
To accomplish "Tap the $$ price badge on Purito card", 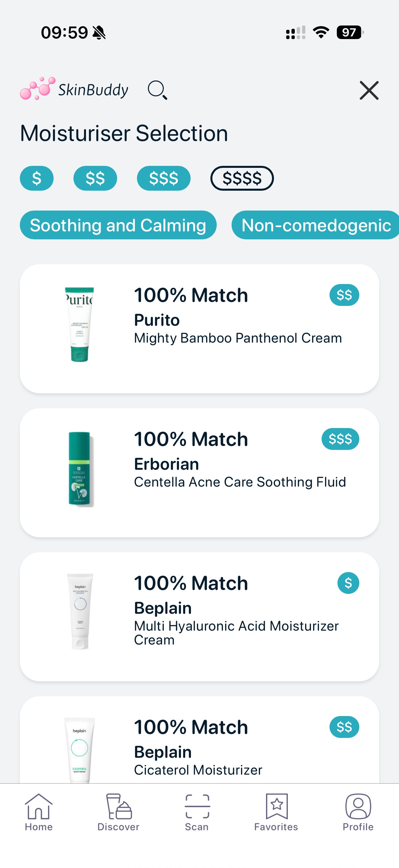I will coord(344,294).
